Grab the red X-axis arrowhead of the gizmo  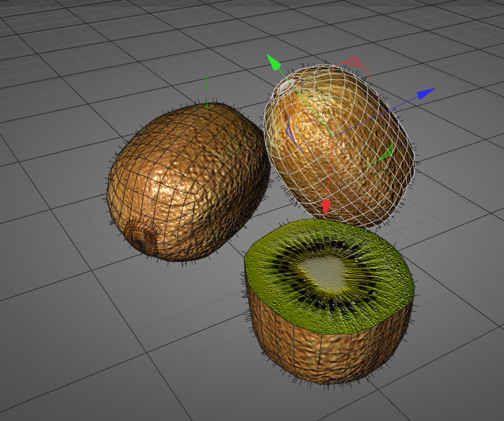[x=326, y=208]
